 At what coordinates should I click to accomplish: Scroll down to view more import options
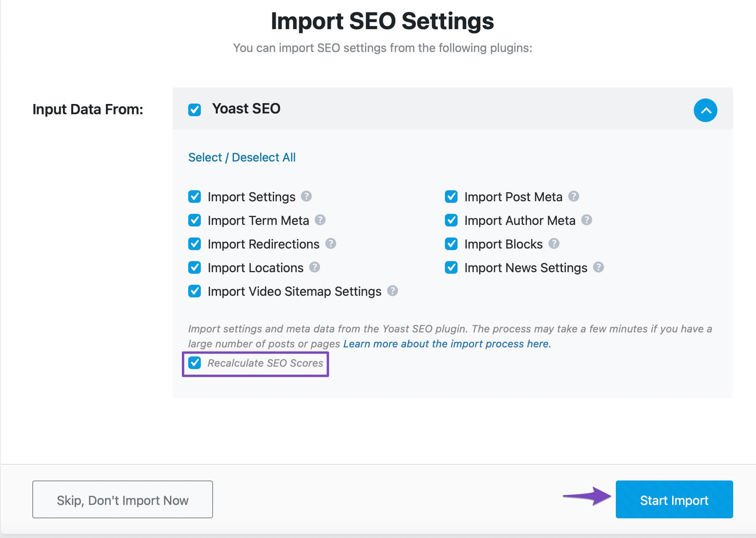coord(706,111)
